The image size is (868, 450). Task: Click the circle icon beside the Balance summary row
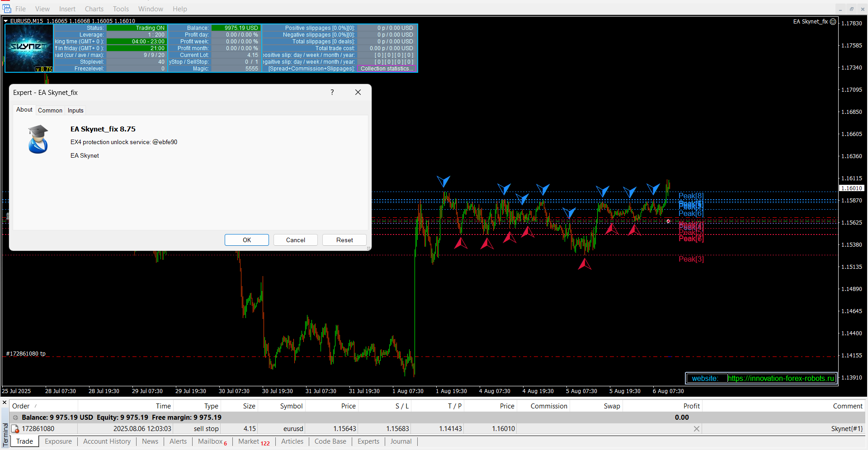pos(15,417)
